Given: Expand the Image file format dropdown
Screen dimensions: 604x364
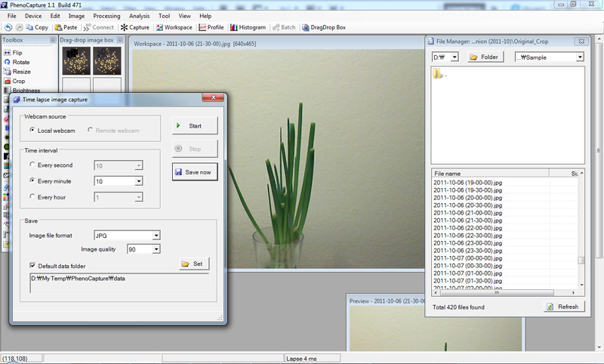Looking at the screenshot, I should click(x=155, y=235).
